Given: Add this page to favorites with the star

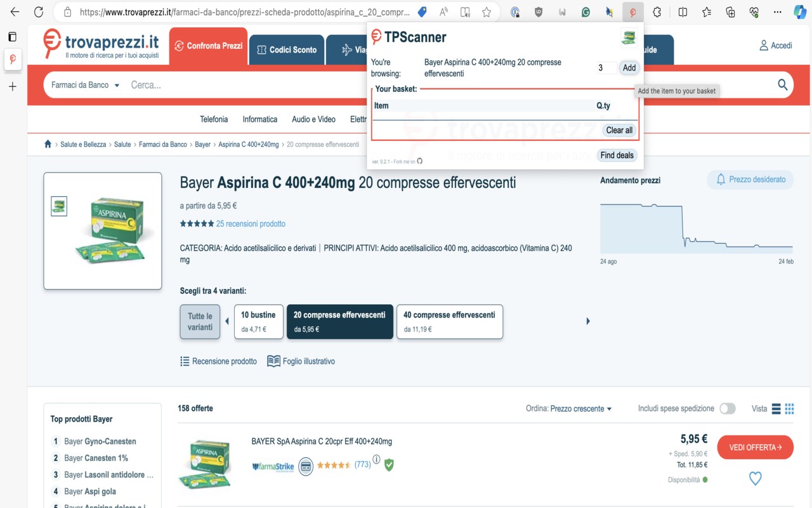Looking at the screenshot, I should coord(487,12).
